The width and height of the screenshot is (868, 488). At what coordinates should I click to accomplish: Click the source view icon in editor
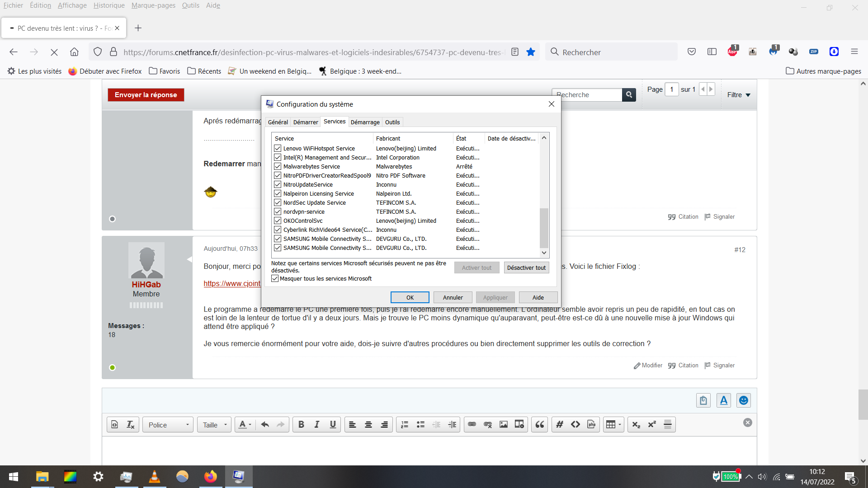[x=115, y=425]
